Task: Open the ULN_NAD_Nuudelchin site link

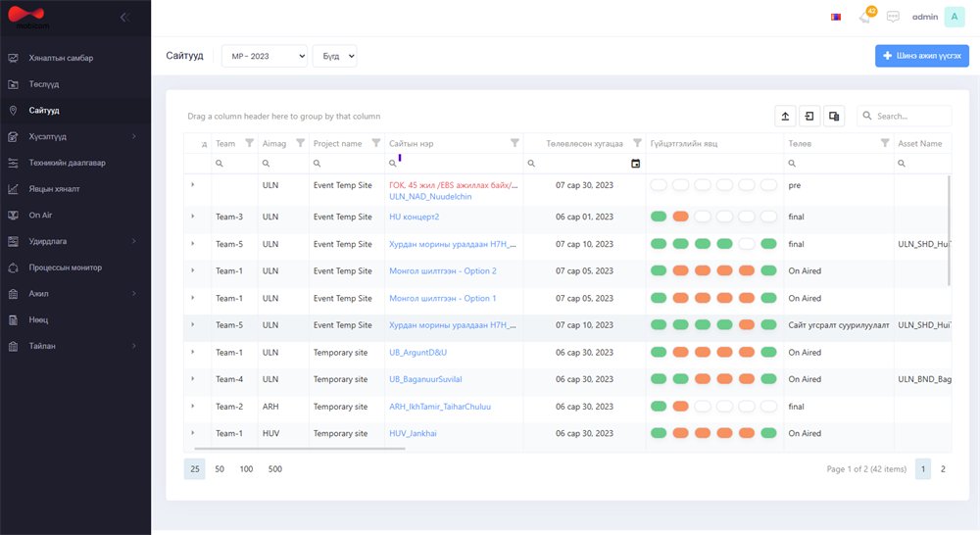Action: (430, 196)
